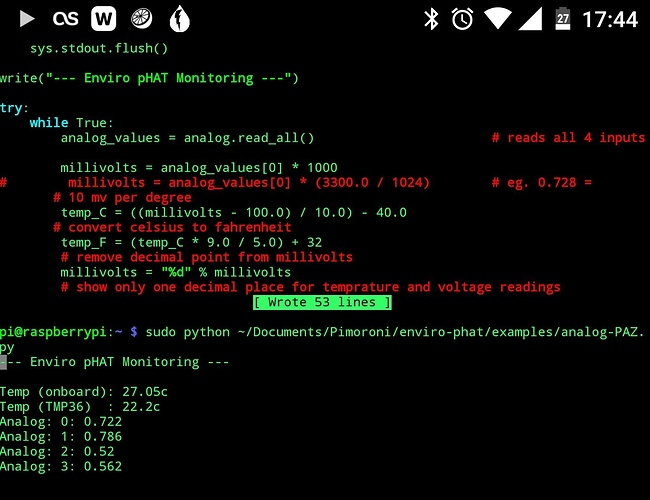Image resolution: width=650 pixels, height=500 pixels.
Task: Tap the play notification icon
Action: click(x=27, y=19)
